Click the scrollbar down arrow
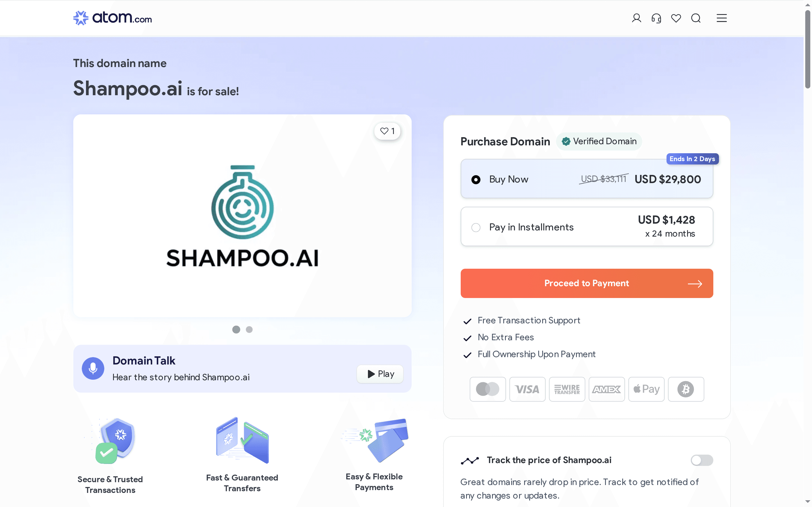812x507 pixels. [807, 502]
